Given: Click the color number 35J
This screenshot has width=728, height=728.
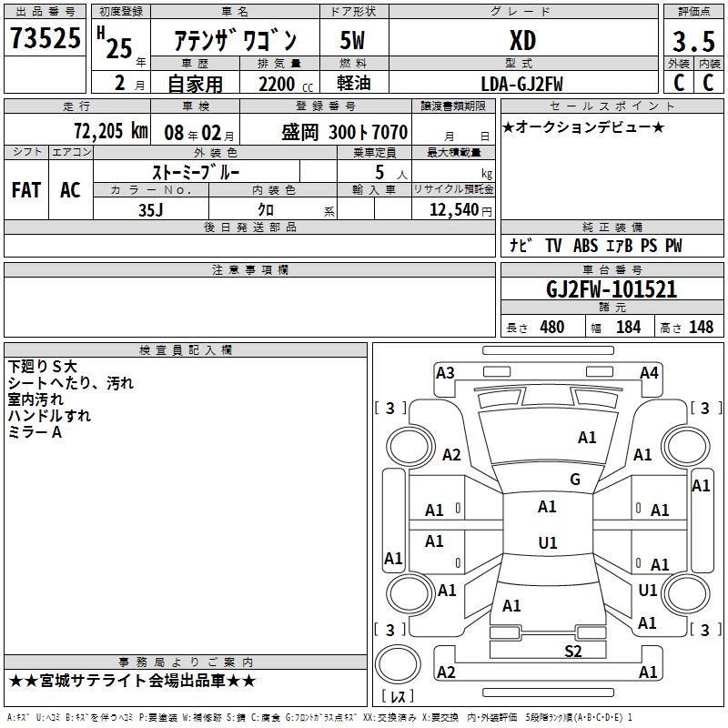Looking at the screenshot, I should point(150,209).
